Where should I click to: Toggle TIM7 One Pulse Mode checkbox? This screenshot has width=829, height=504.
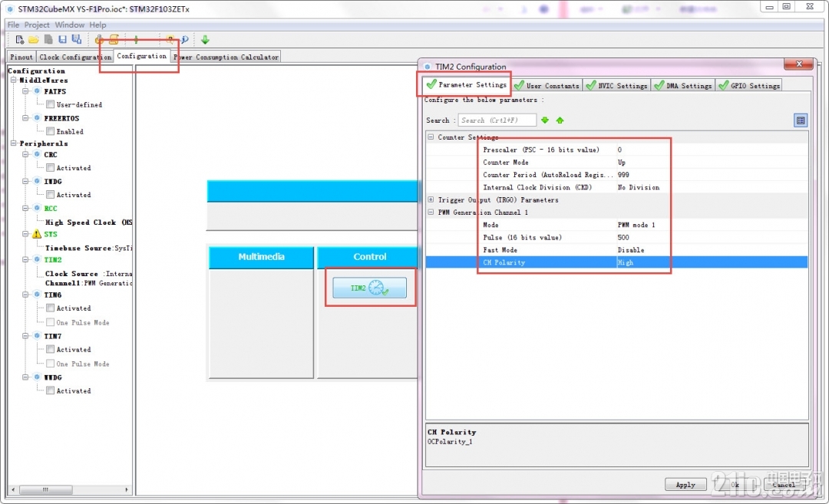(50, 364)
